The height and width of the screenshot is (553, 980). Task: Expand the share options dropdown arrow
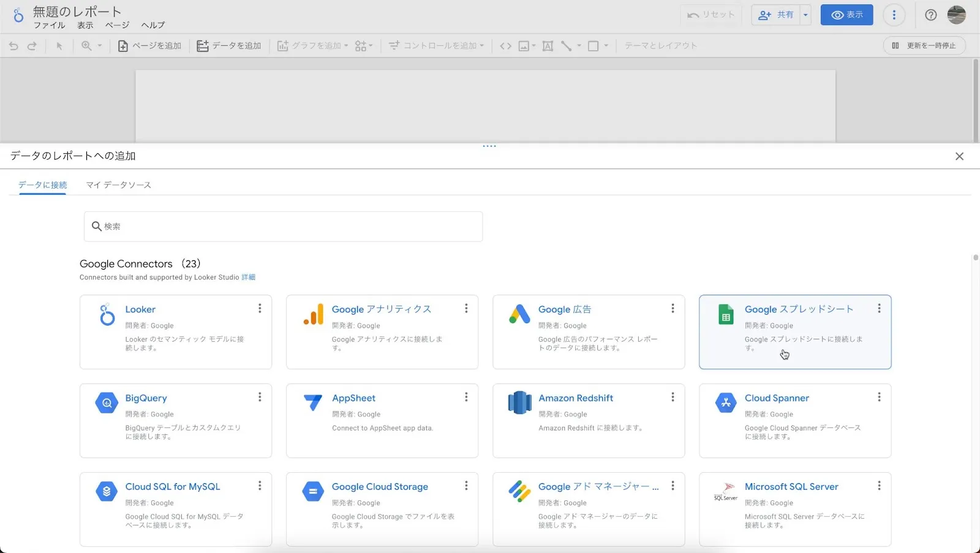(x=805, y=15)
